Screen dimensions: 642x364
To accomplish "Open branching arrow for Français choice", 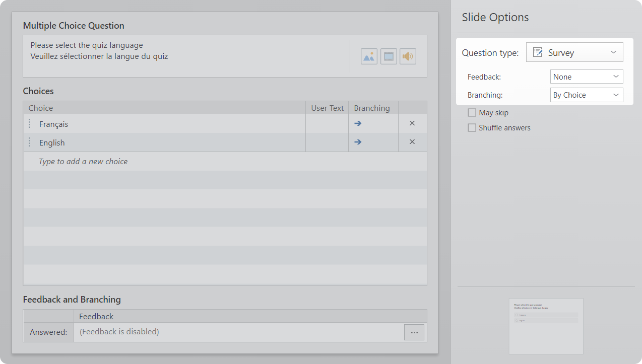I will (x=358, y=123).
